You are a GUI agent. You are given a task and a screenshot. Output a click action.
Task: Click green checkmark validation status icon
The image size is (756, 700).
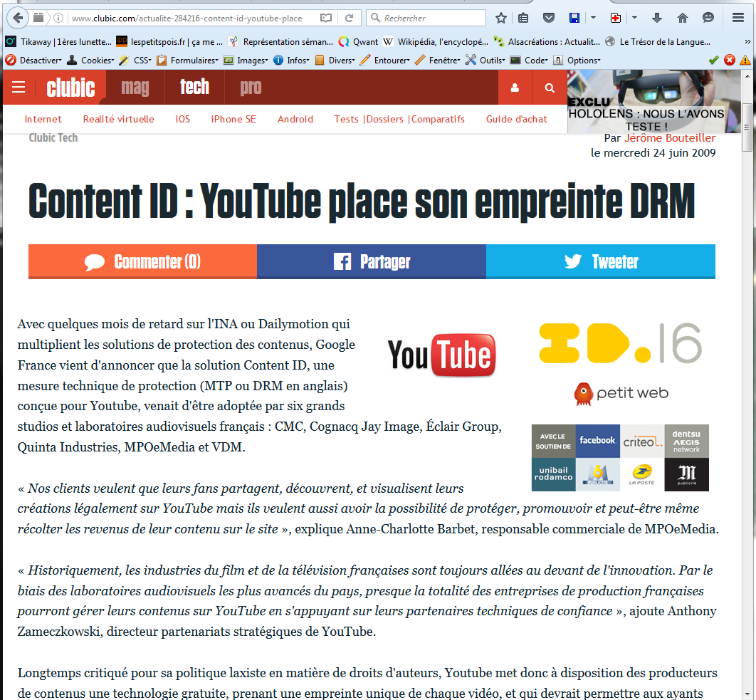[714, 61]
